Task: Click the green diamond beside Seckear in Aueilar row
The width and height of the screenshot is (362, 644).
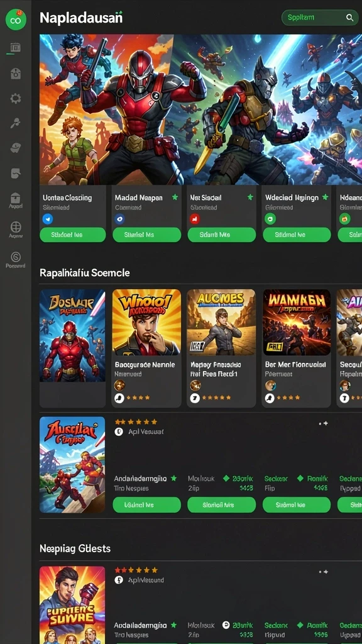Action: click(x=300, y=479)
